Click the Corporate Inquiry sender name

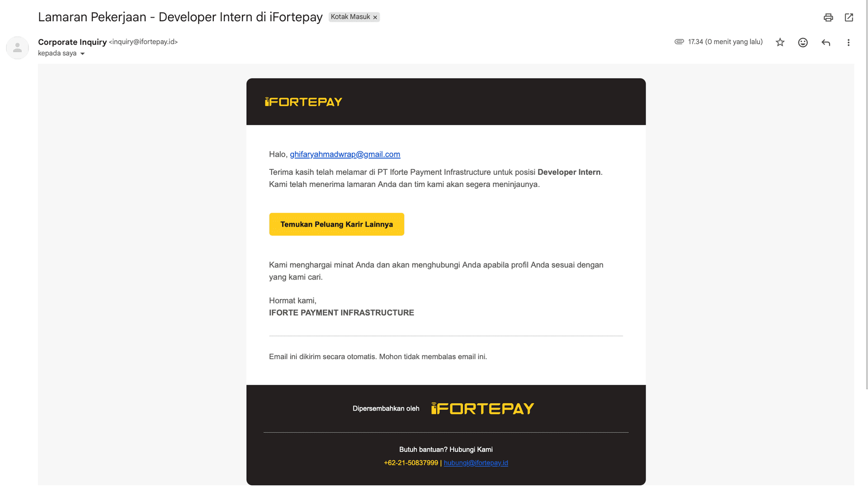coord(72,42)
